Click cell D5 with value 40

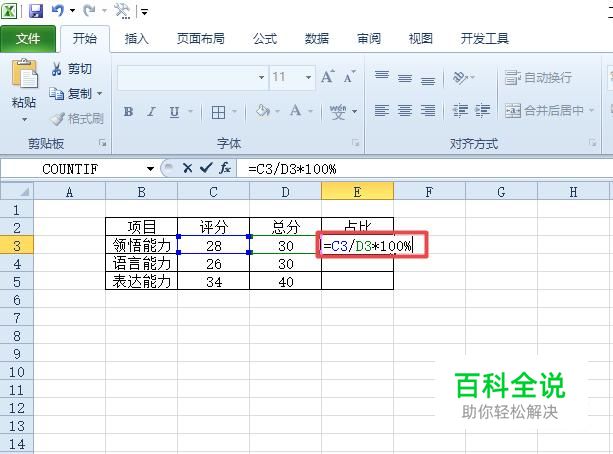(285, 282)
